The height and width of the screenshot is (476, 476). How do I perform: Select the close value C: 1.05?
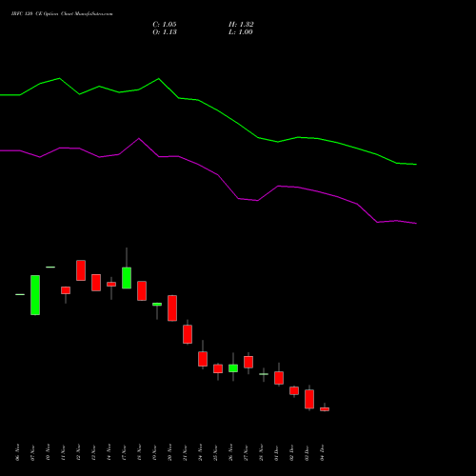[x=165, y=25]
